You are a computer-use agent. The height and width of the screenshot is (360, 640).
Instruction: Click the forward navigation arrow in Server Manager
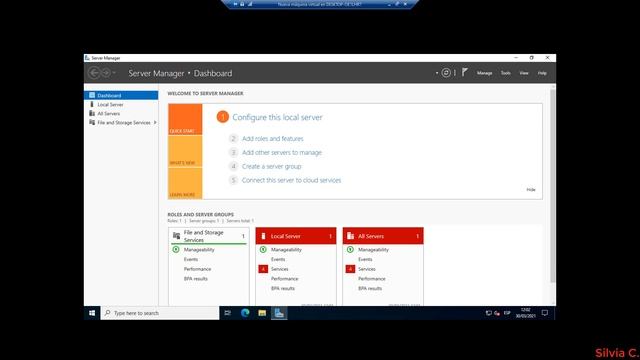point(106,73)
